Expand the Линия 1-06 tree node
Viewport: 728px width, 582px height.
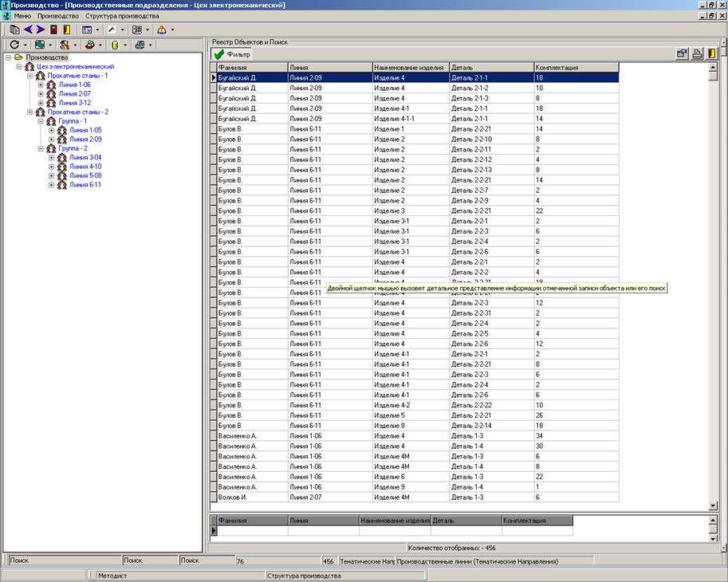41,85
